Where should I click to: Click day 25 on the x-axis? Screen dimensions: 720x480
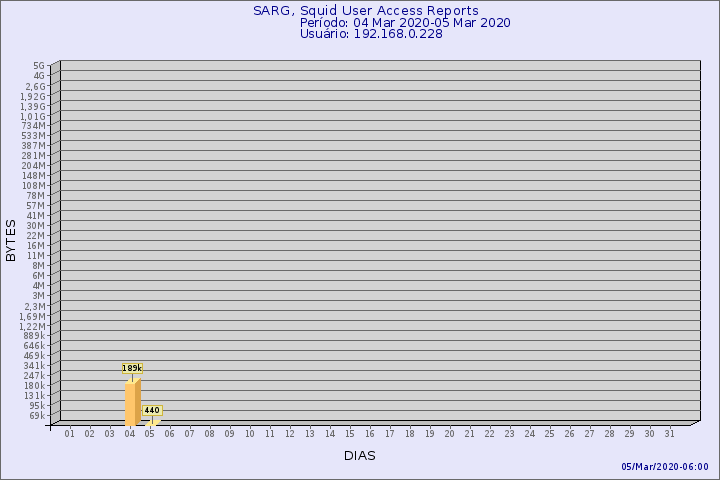[x=550, y=434]
